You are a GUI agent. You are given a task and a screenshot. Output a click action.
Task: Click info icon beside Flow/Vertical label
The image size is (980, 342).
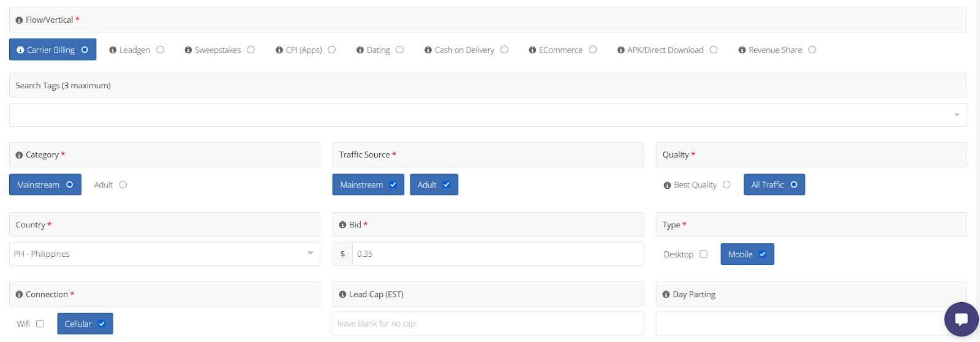pyautogui.click(x=19, y=20)
